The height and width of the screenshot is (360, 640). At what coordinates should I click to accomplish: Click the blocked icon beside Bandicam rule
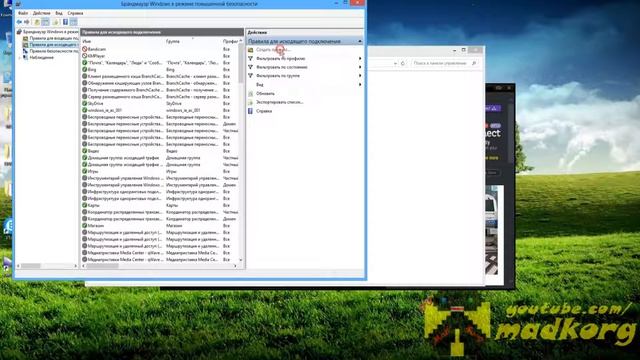pos(84,49)
